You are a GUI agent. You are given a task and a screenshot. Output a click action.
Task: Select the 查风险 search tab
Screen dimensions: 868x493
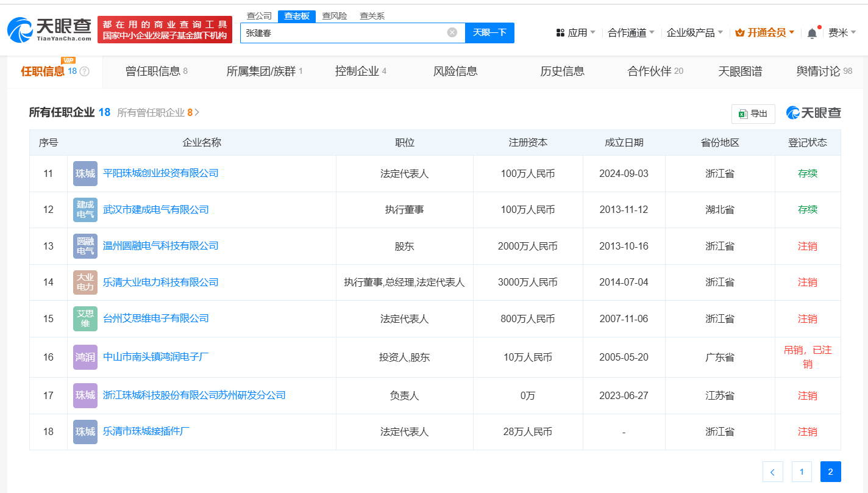[335, 16]
